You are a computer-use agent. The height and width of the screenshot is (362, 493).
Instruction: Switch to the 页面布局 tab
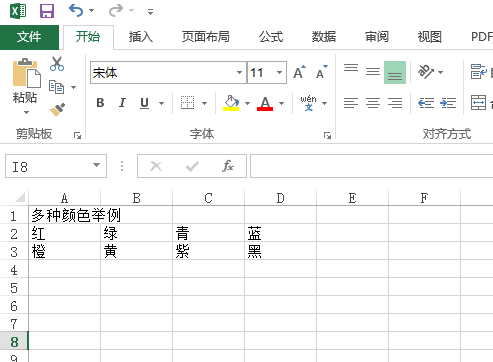click(x=206, y=37)
